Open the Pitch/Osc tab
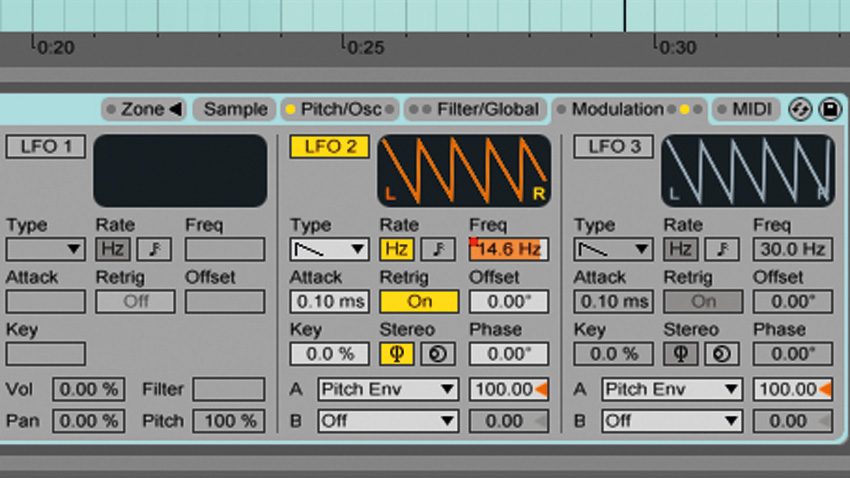This screenshot has height=478, width=850. click(x=340, y=109)
